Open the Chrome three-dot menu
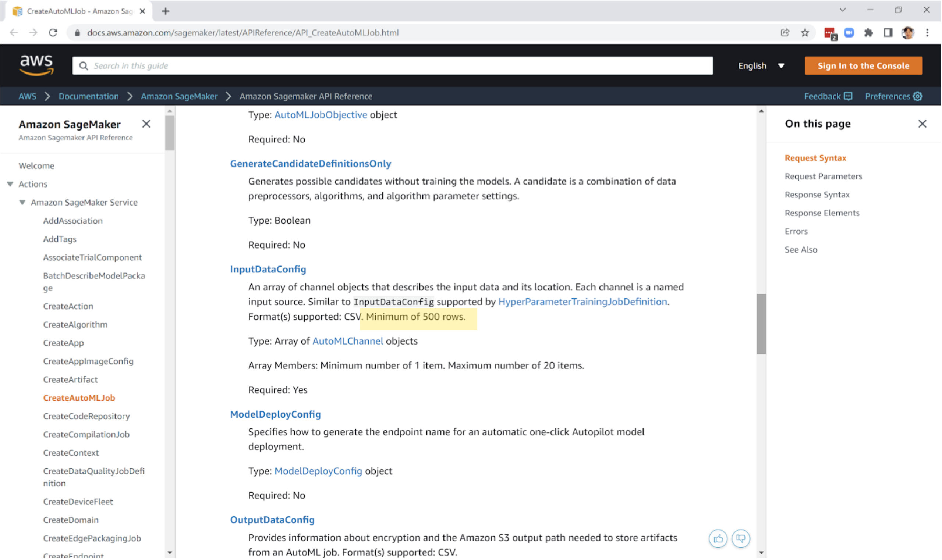Image resolution: width=942 pixels, height=560 pixels. click(x=928, y=33)
